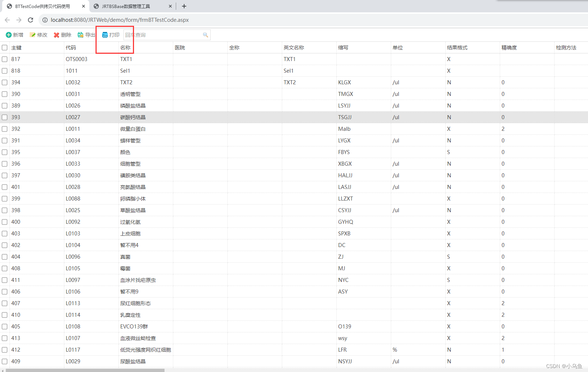
Task: Select the 低荧光强度网织红细胞 cell
Action: click(x=146, y=350)
